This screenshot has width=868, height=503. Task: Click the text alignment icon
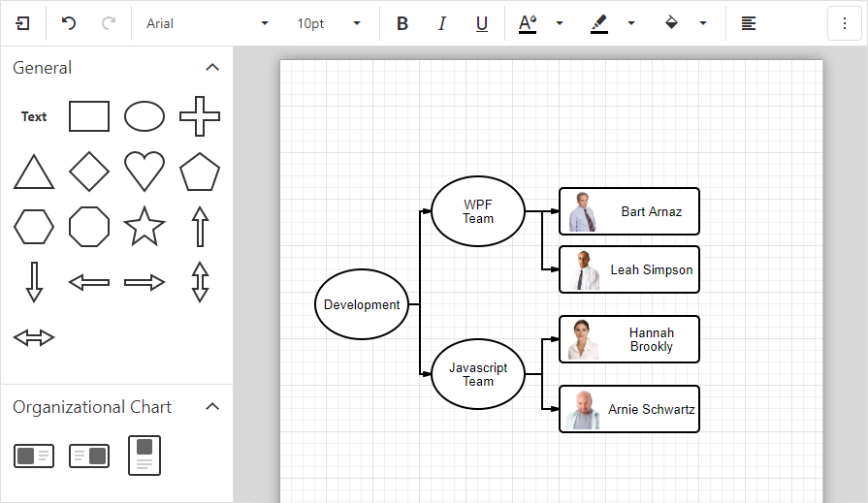749,23
